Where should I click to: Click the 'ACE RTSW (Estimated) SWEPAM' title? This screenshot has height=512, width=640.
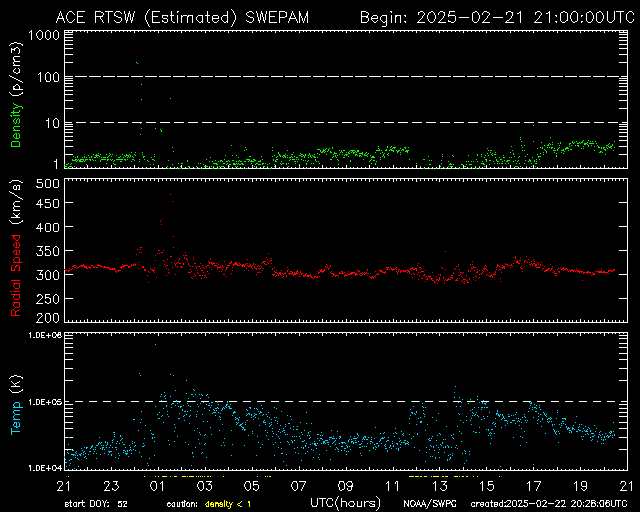182,18
